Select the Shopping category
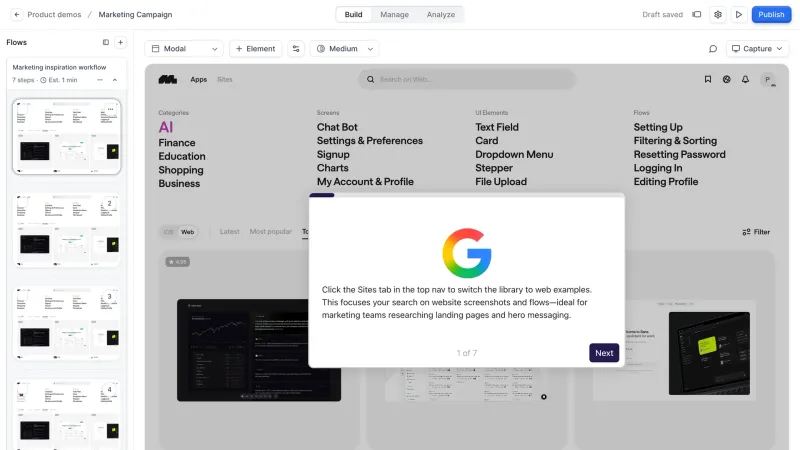This screenshot has height=450, width=800. pyautogui.click(x=181, y=170)
